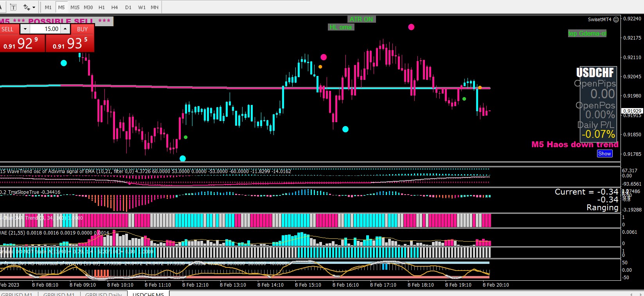Click the OpenPips 0.00 value
Image resolution: width=644 pixels, height=296 pixels.
click(x=603, y=94)
